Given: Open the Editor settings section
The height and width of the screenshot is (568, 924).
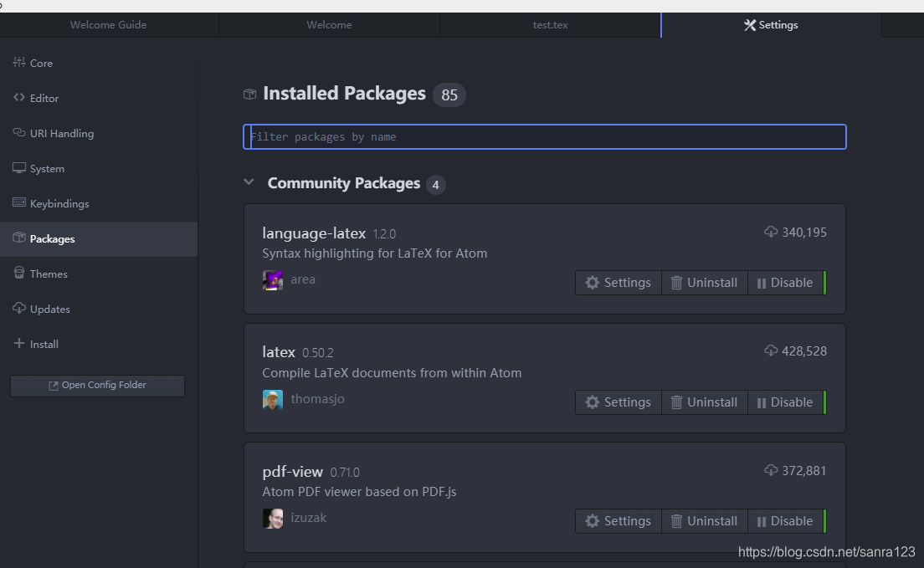Looking at the screenshot, I should (99, 99).
